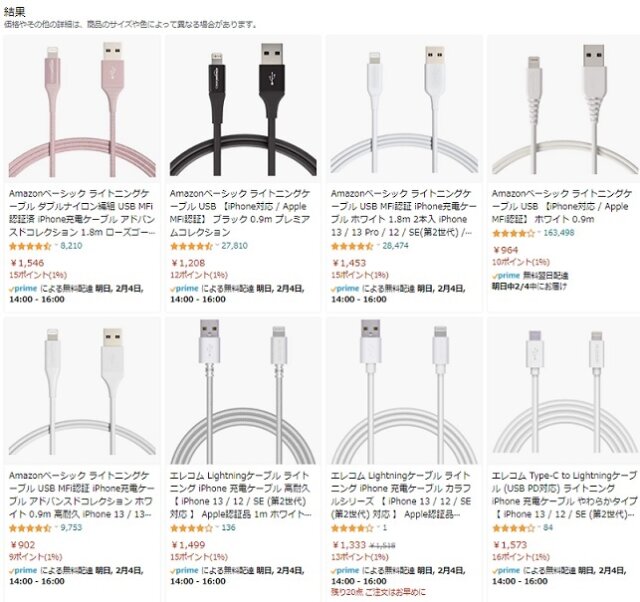Click star rating of the ¥1,499 Elecom cable
The image size is (640, 602).
click(x=191, y=528)
